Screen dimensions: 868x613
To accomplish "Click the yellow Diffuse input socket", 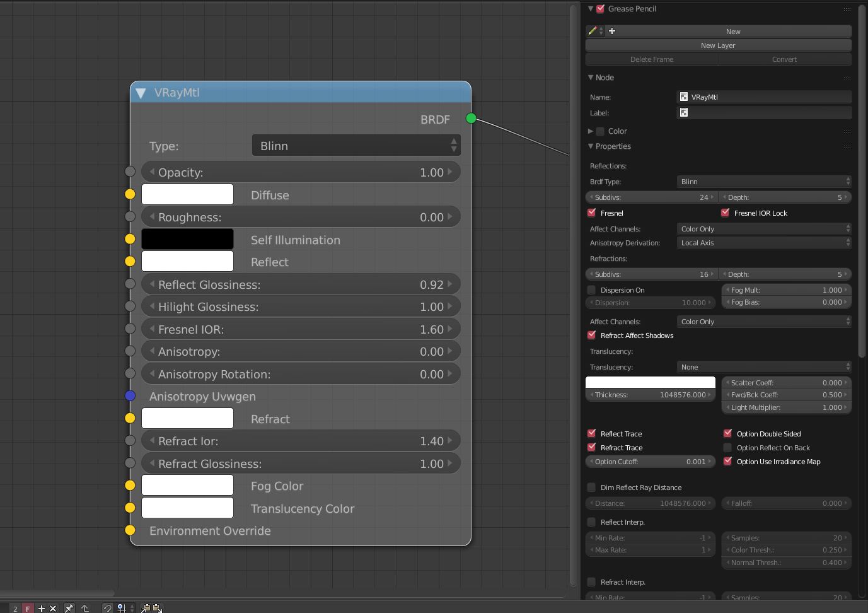I will pos(130,194).
